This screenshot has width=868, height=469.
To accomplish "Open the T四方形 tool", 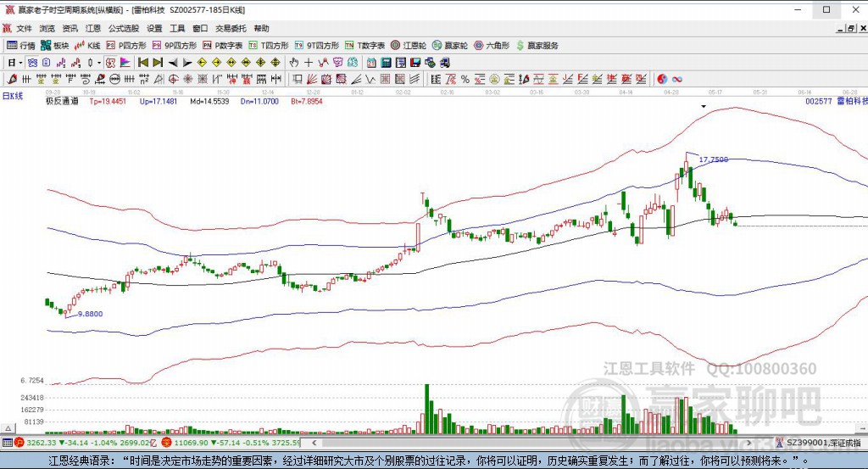I will point(269,46).
